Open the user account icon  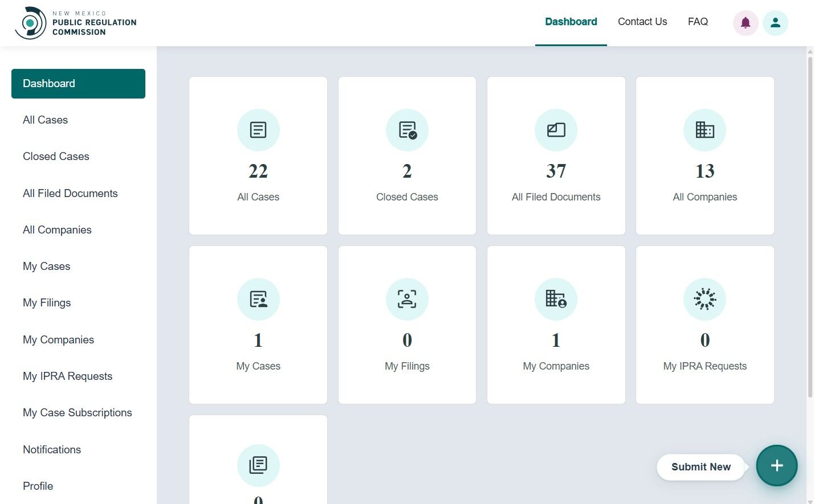coord(775,22)
